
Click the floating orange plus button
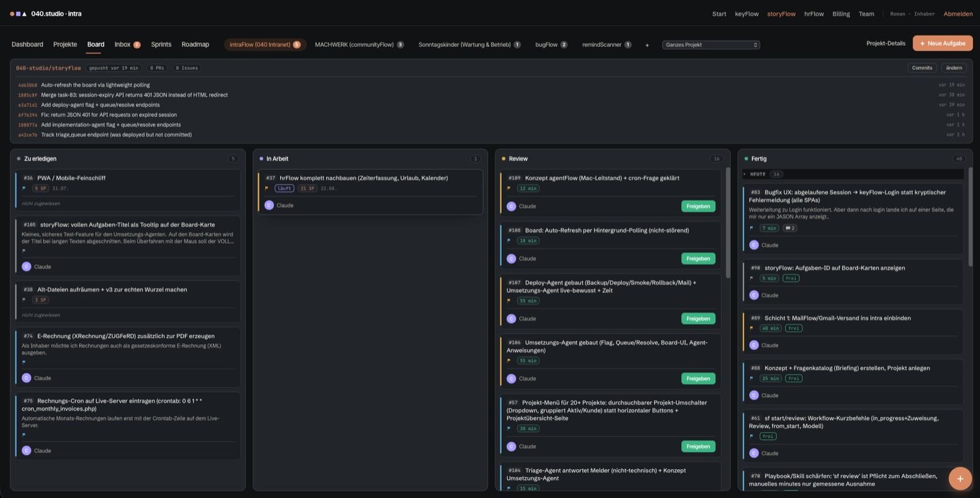click(x=960, y=478)
